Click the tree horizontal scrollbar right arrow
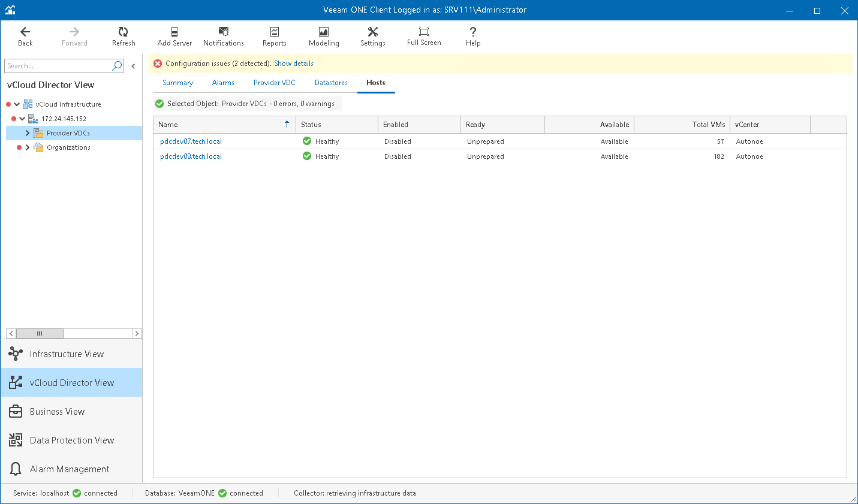The width and height of the screenshot is (858, 504). pyautogui.click(x=137, y=334)
